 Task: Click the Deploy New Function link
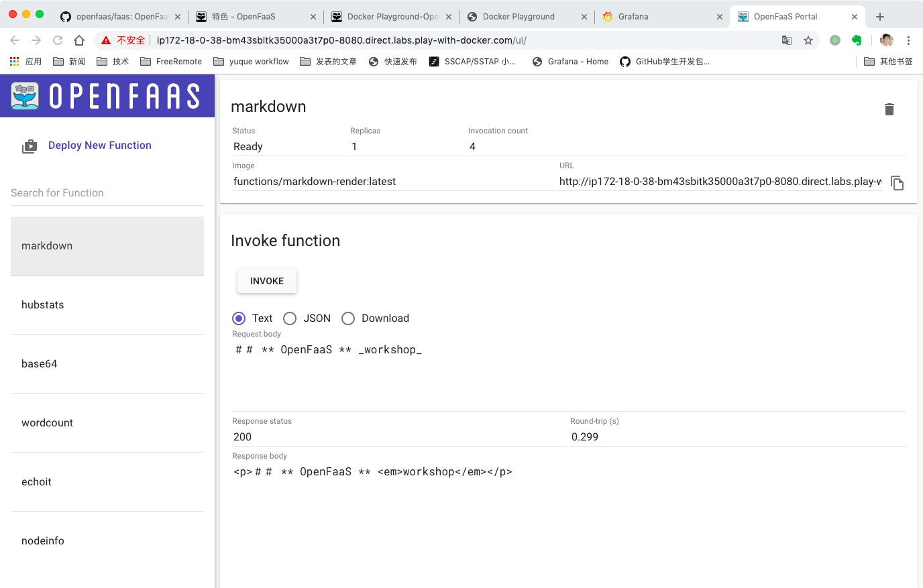click(x=100, y=145)
